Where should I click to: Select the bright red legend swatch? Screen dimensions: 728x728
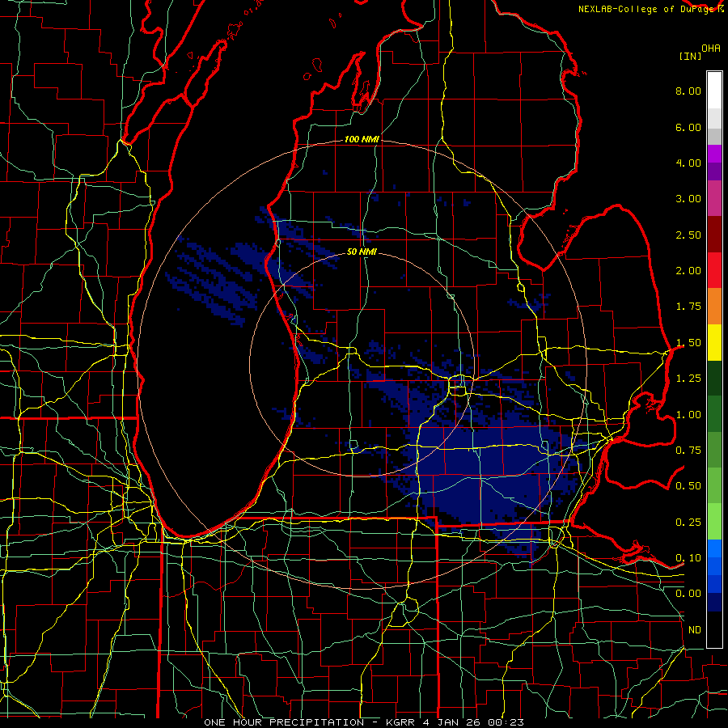pos(714,270)
